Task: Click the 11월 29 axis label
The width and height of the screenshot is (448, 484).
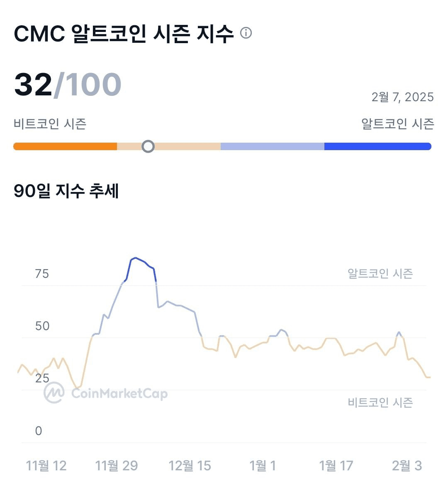Action: (117, 466)
